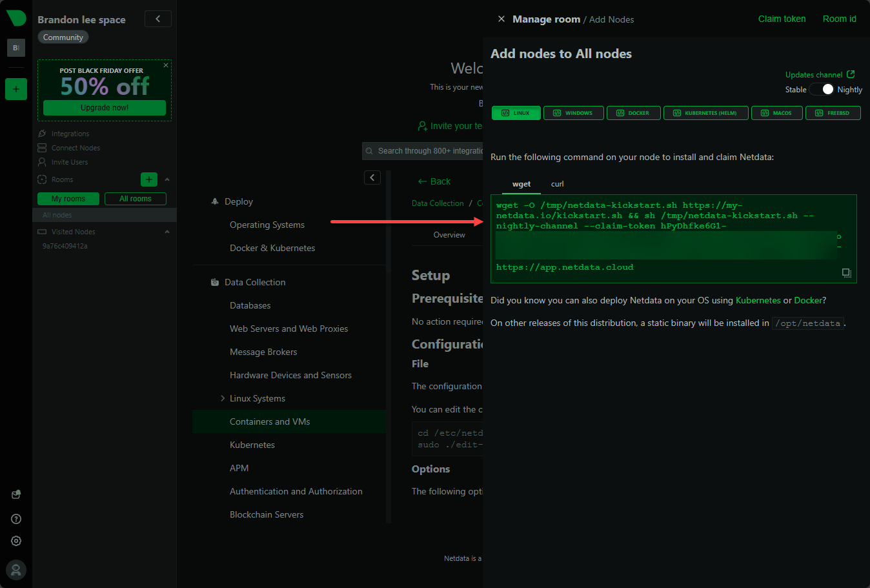Expand the Linux Systems chevron
The width and height of the screenshot is (870, 588).
point(223,398)
